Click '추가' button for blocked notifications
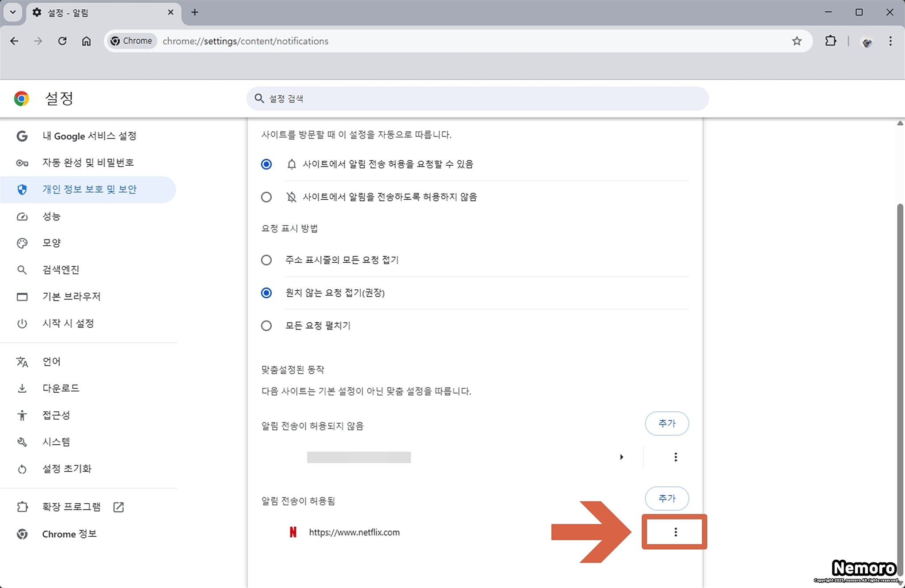This screenshot has width=905, height=588. (x=666, y=423)
